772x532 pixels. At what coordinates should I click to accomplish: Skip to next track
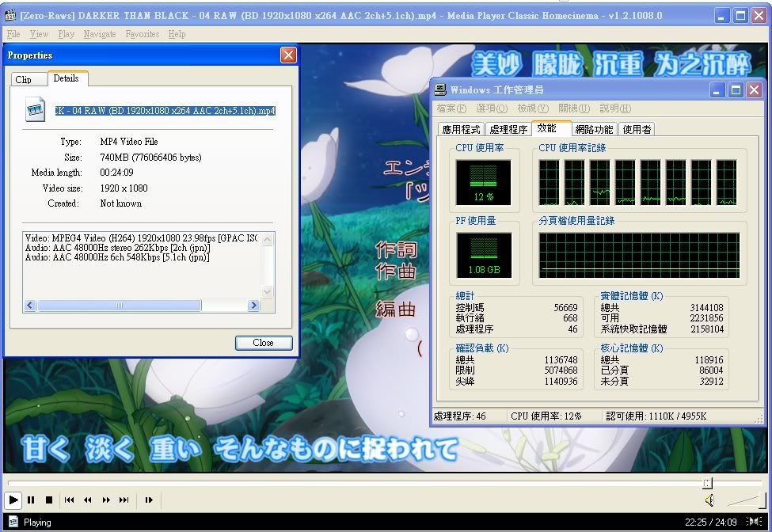124,500
